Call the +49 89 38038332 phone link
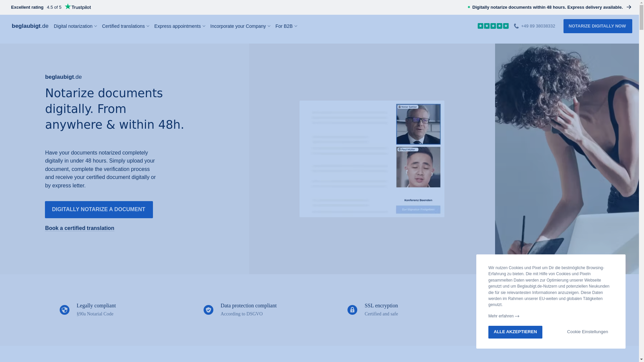Screen dimensions: 644x362 pyautogui.click(x=538, y=26)
